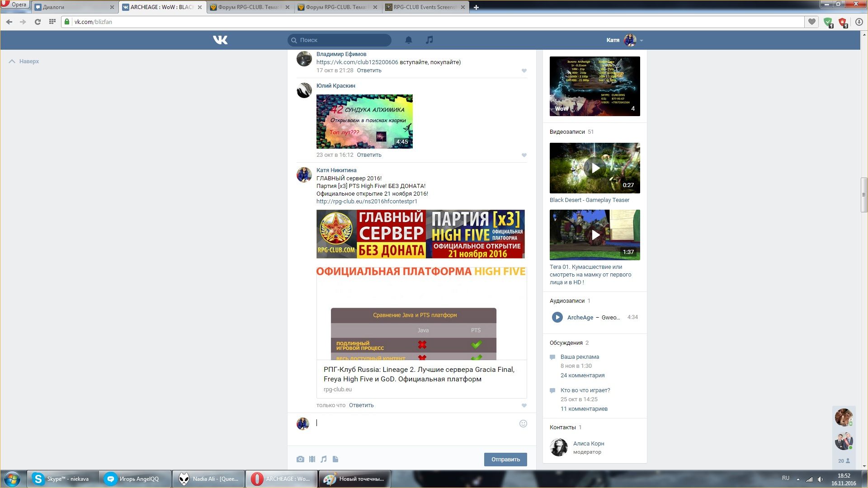
Task: Open Opera downloads icon
Action: [x=859, y=22]
